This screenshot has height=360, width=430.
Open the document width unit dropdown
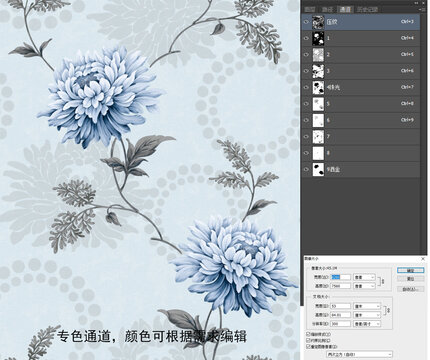(367, 306)
